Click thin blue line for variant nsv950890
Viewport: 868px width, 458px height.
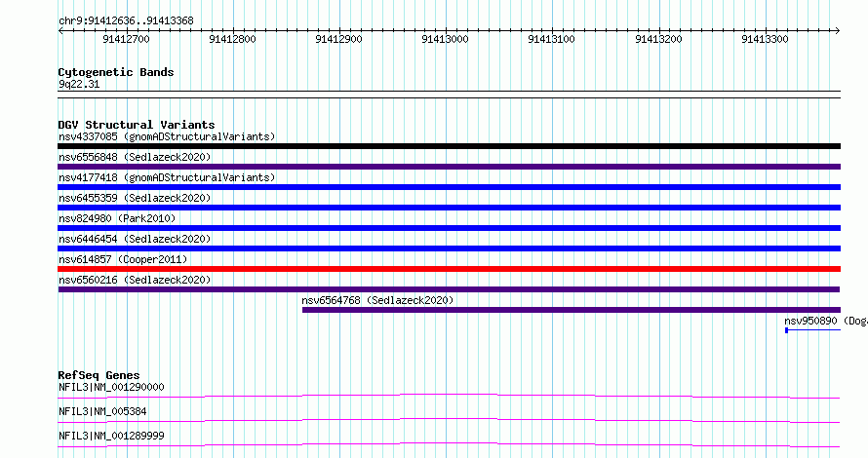coord(812,330)
